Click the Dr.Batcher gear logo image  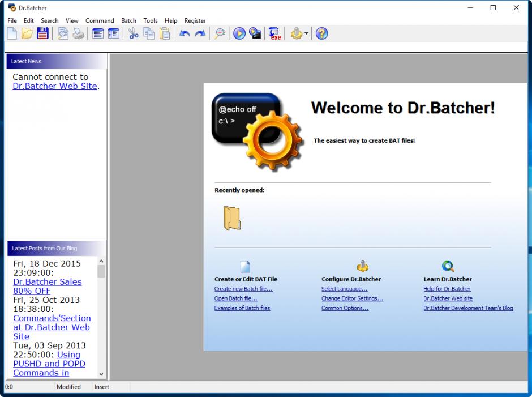tap(257, 131)
